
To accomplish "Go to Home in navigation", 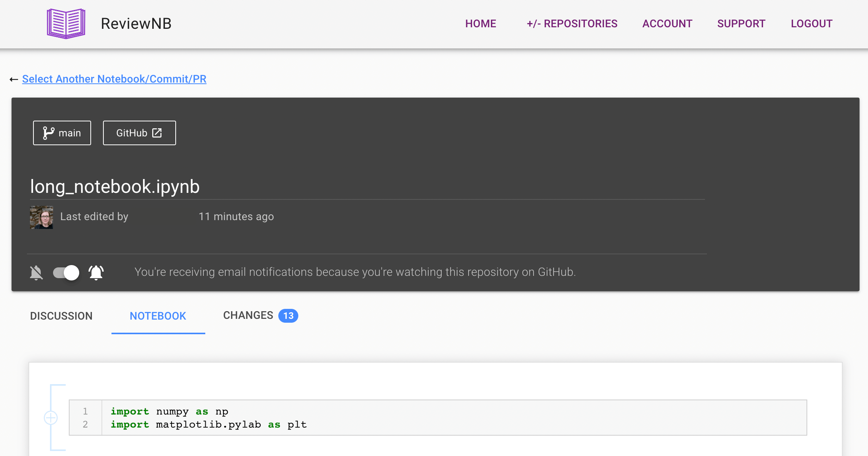I will [481, 23].
